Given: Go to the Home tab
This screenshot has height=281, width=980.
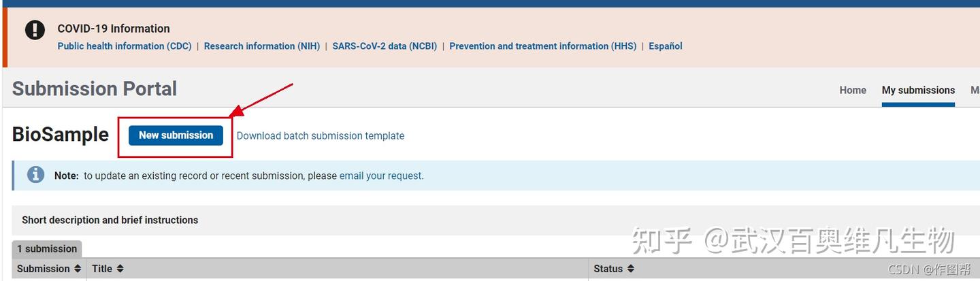Looking at the screenshot, I should click(x=853, y=90).
